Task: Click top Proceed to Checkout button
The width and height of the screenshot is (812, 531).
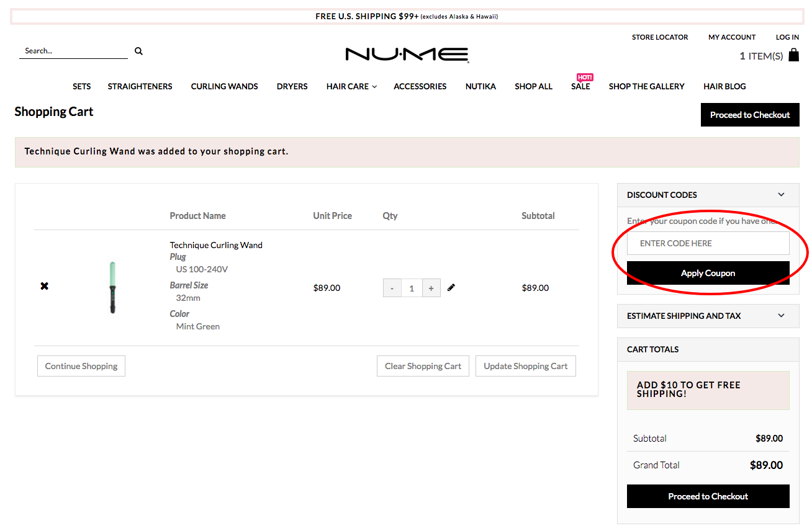Action: click(x=750, y=115)
